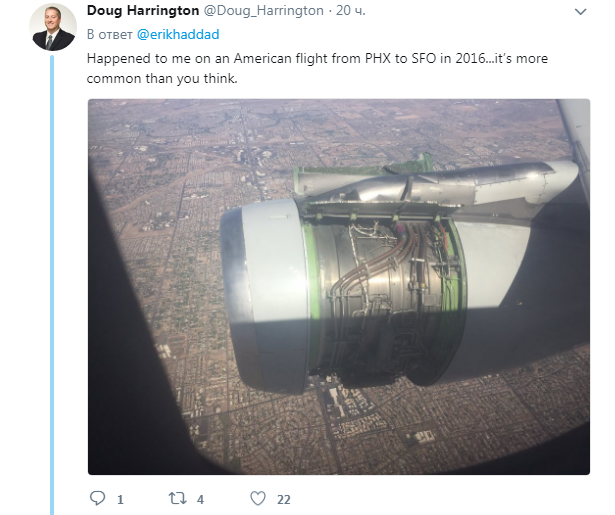Retweet using the arrows icon
Viewport: 615px width, 515px height.
point(177,499)
